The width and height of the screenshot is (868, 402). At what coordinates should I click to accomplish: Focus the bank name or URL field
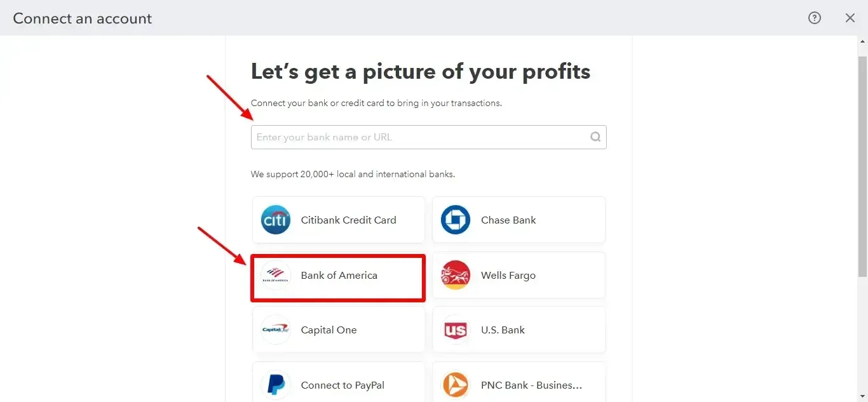[x=419, y=137]
